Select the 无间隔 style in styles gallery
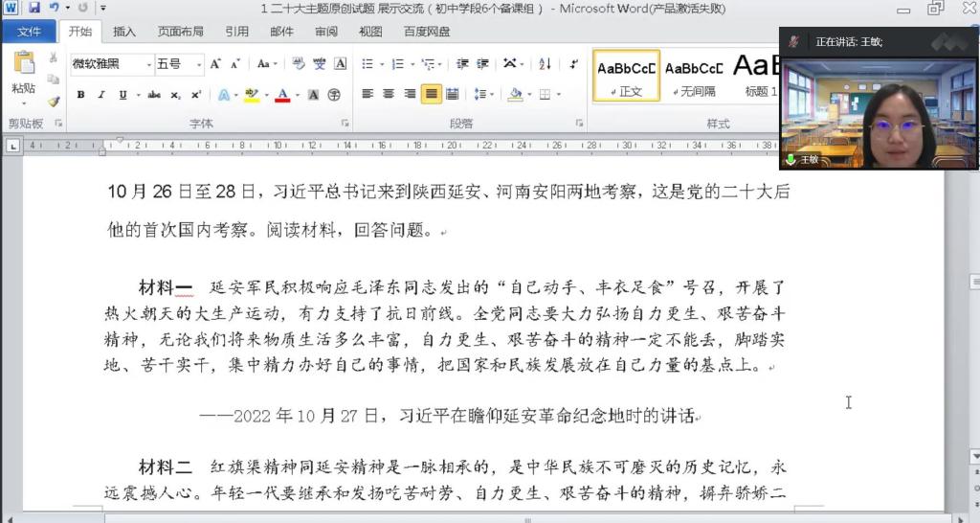 (694, 76)
